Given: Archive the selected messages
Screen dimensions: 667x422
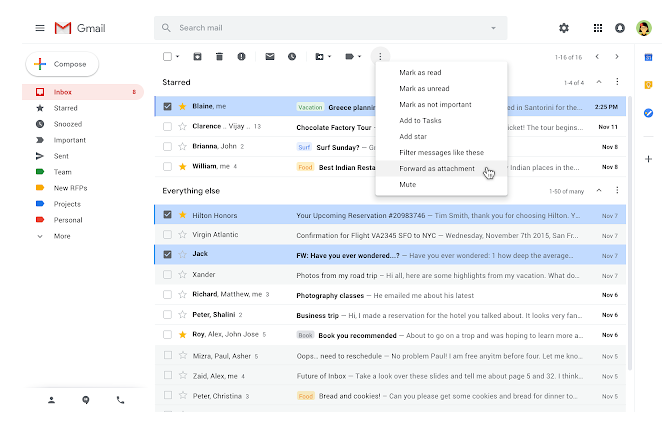Looking at the screenshot, I should click(x=197, y=57).
